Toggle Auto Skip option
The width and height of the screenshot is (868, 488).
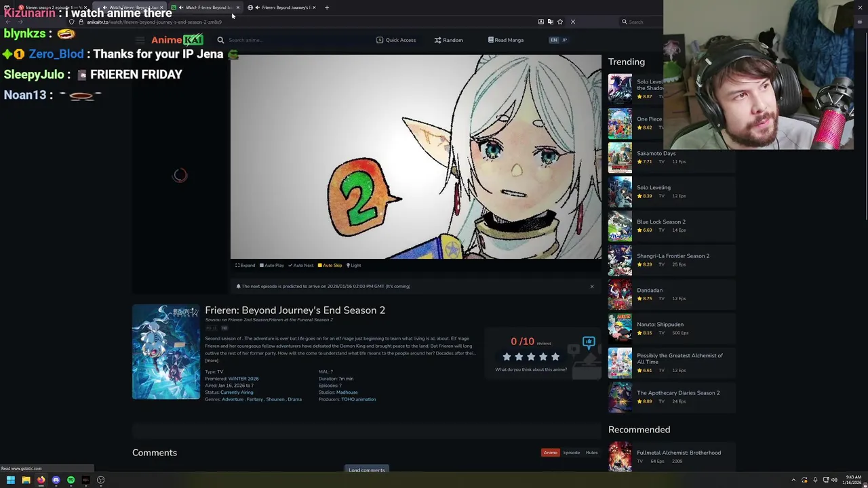click(x=330, y=265)
